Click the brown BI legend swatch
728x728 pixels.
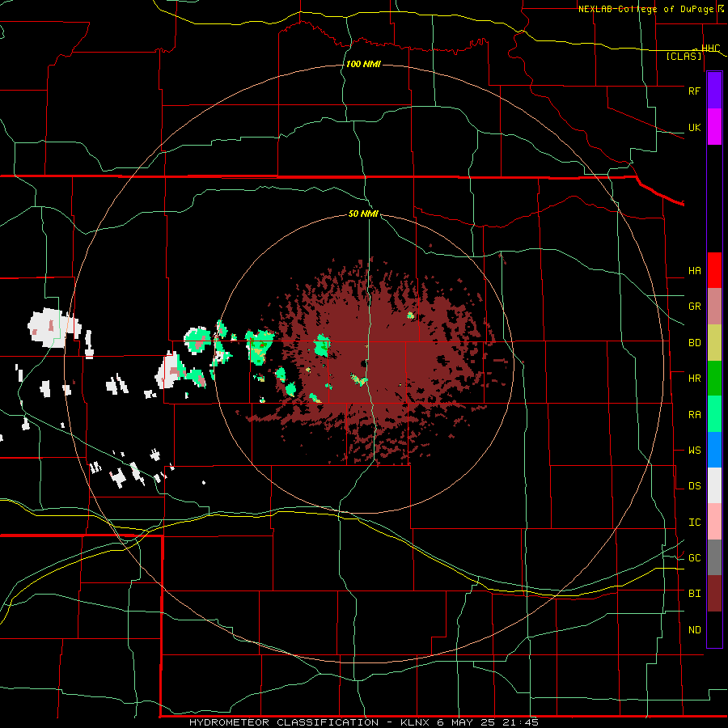point(714,594)
